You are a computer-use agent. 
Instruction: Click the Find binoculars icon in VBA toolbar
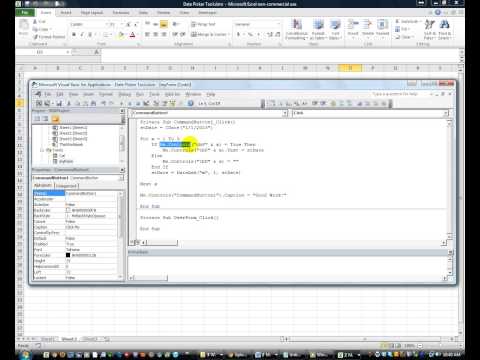point(94,103)
